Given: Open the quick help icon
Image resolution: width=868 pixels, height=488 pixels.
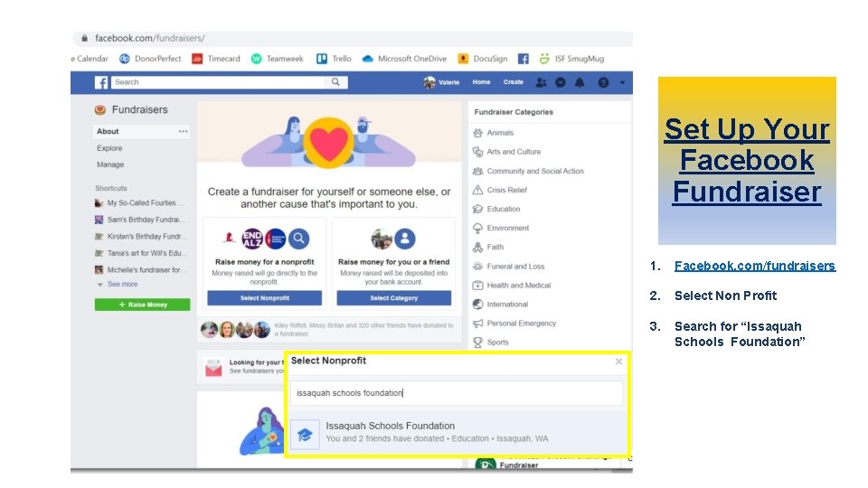Looking at the screenshot, I should click(x=603, y=82).
